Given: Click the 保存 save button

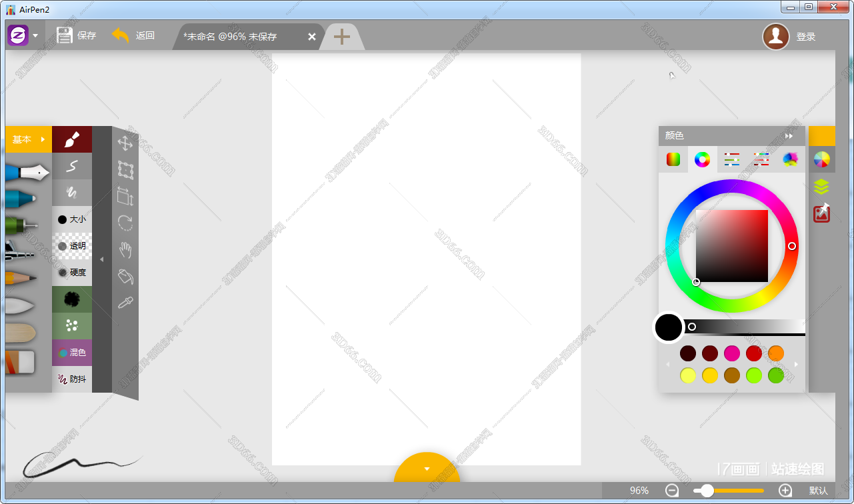Looking at the screenshot, I should pos(76,36).
